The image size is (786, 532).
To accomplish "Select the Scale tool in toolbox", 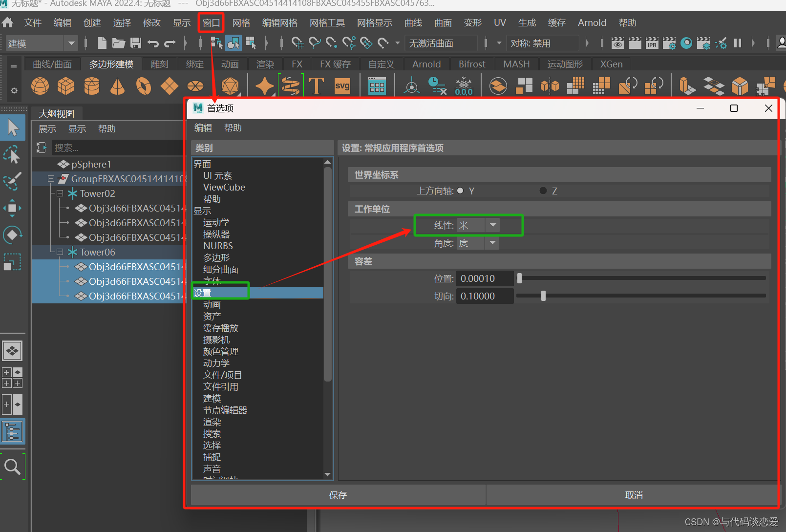I will (12, 262).
